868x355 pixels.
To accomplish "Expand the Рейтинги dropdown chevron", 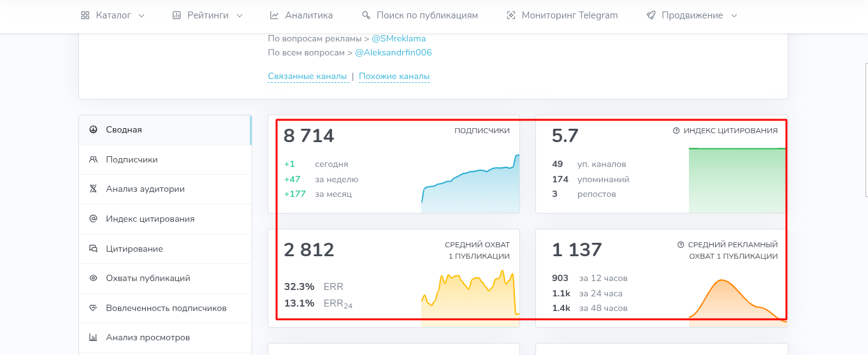I will (x=240, y=16).
